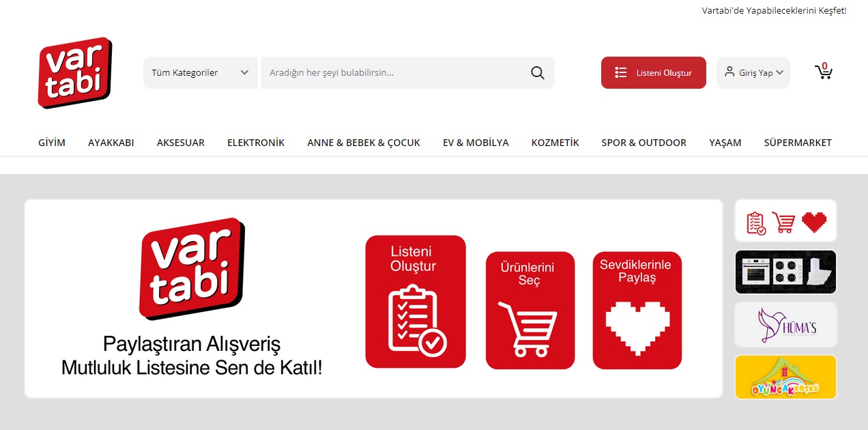Click the search magnifier icon
The width and height of the screenshot is (868, 430).
click(x=538, y=72)
